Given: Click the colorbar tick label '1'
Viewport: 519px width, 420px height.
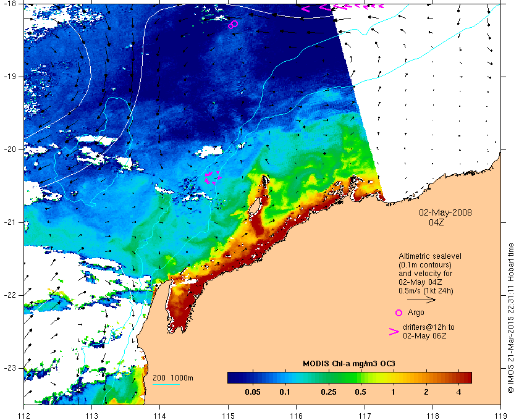Looking at the screenshot, I should point(393,392).
